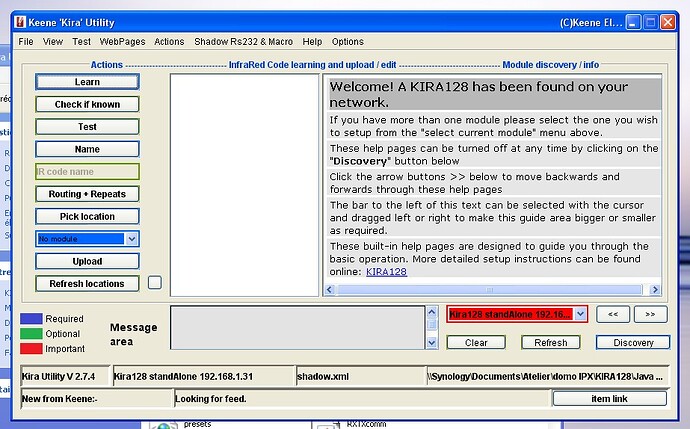The image size is (690, 429).
Task: Expand the Kira128 standAlone module dropdown
Action: (x=580, y=314)
